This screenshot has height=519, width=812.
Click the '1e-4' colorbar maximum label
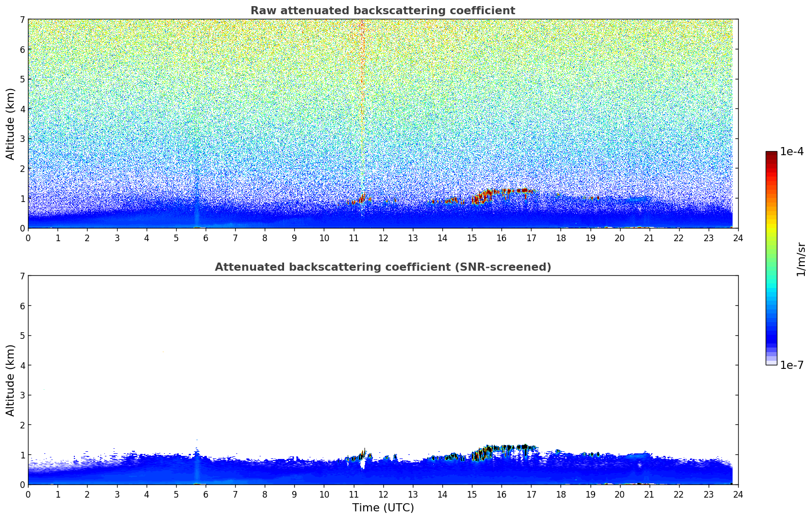(x=792, y=152)
